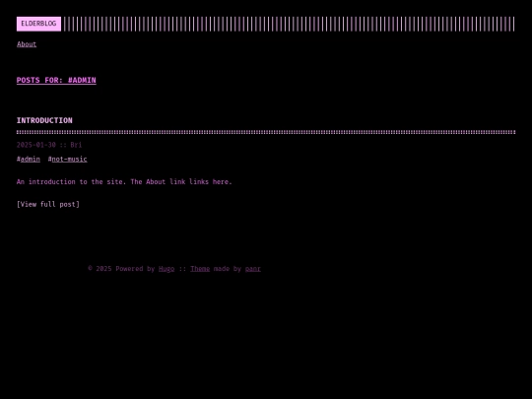Click the dotted divider under INTRODUCTION

point(266,132)
